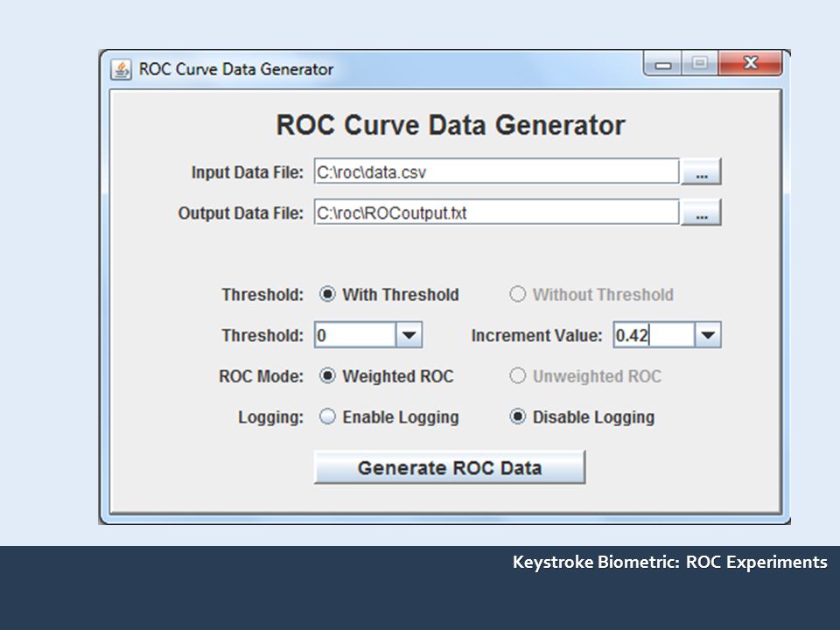Image resolution: width=840 pixels, height=630 pixels.
Task: Click the large ROC Curve Data Generator heading
Action: pos(451,125)
